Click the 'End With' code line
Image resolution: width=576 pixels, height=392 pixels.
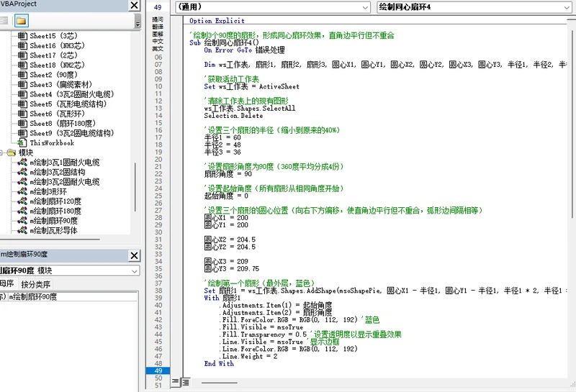(x=219, y=364)
